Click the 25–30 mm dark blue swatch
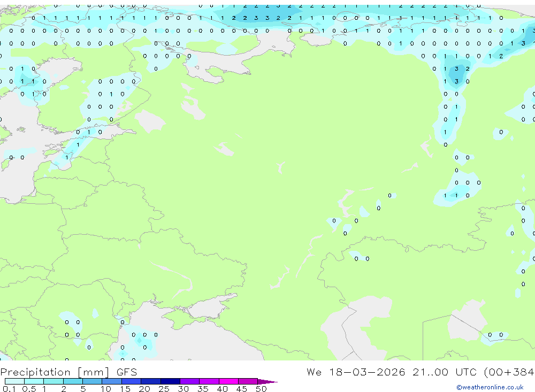This screenshot has height=392, width=535. [170, 381]
